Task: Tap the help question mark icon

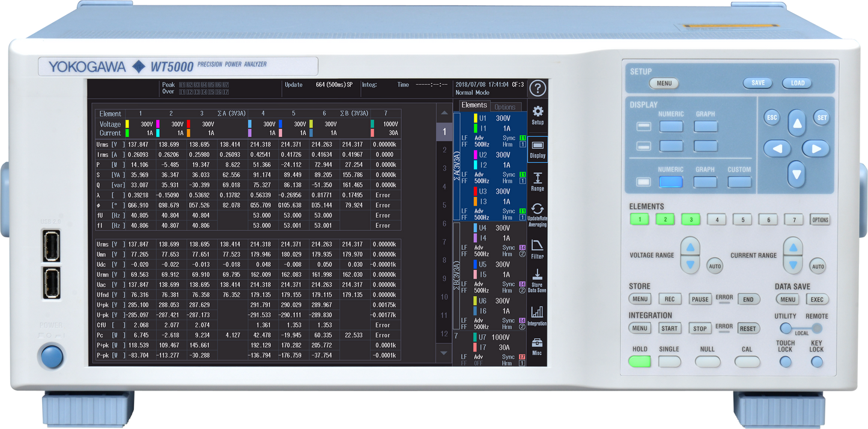Action: (x=538, y=89)
